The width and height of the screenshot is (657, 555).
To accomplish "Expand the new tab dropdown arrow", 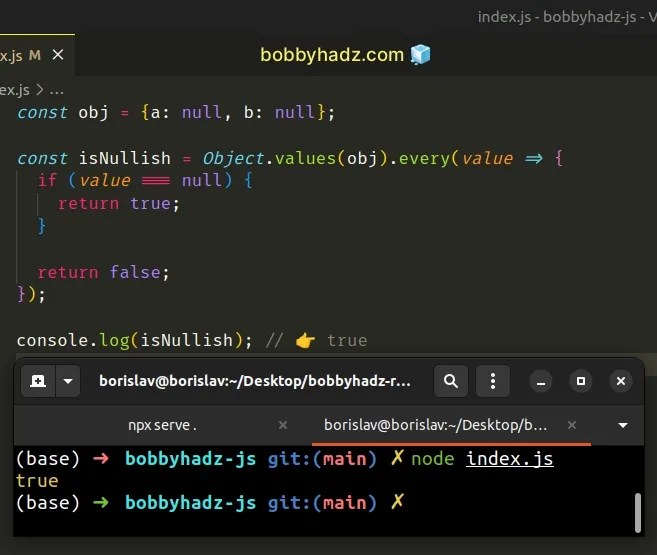I will tap(68, 381).
